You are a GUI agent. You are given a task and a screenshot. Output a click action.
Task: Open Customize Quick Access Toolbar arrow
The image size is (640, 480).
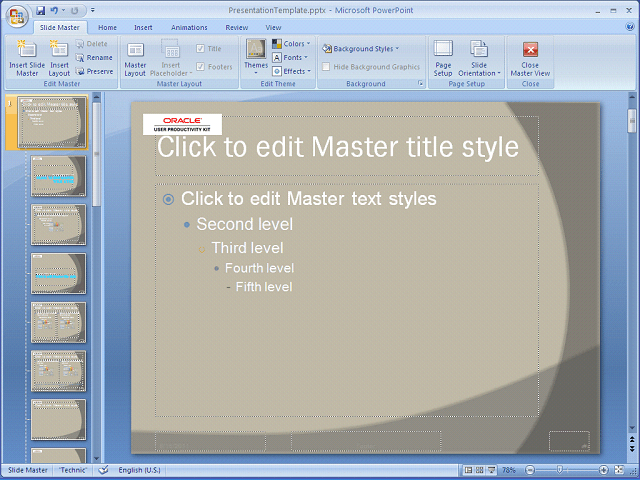[x=93, y=10]
